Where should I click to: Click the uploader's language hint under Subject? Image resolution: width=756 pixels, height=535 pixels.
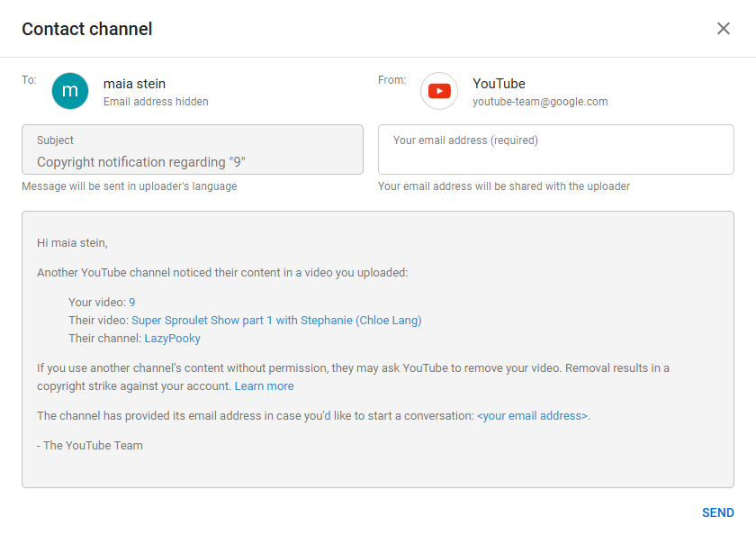tap(130, 186)
